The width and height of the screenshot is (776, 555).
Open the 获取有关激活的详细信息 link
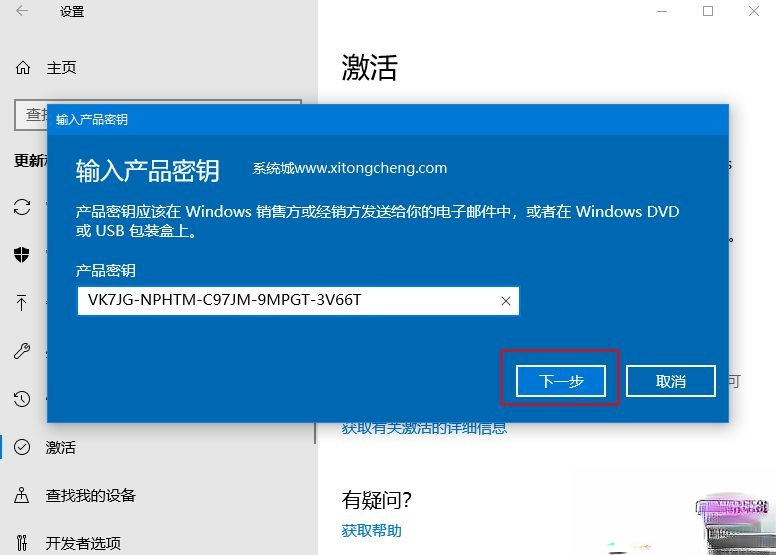pyautogui.click(x=424, y=428)
